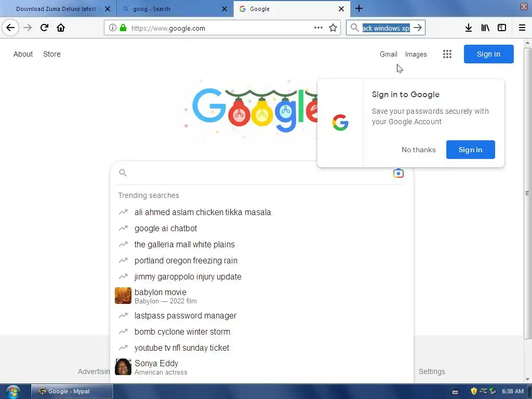Click the browser search box text

click(x=386, y=28)
